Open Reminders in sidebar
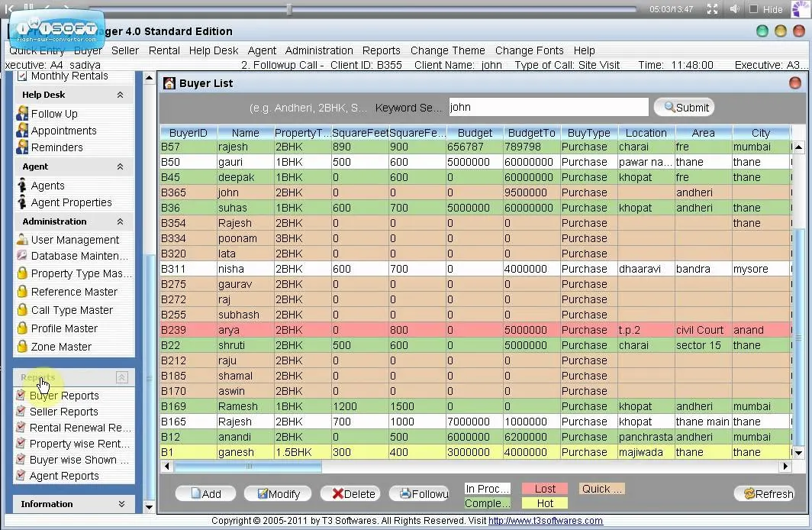 point(56,147)
